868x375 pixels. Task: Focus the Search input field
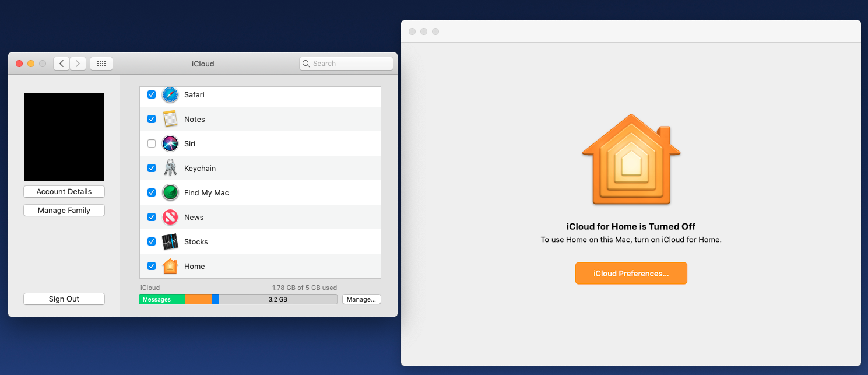[x=346, y=64]
